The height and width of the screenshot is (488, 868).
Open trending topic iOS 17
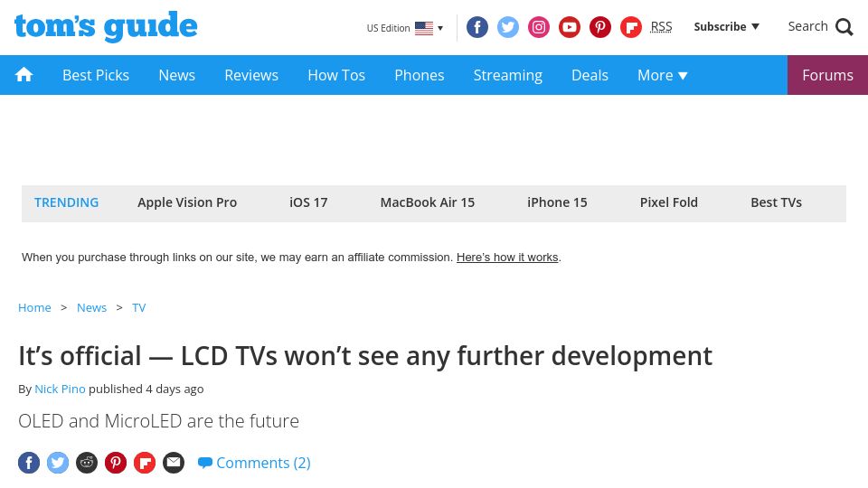click(x=308, y=202)
